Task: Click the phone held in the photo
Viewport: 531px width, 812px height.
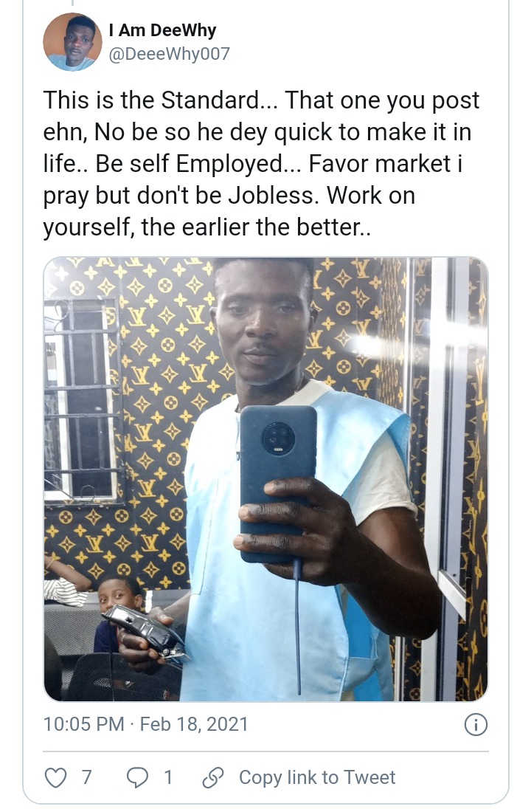Action: click(277, 484)
